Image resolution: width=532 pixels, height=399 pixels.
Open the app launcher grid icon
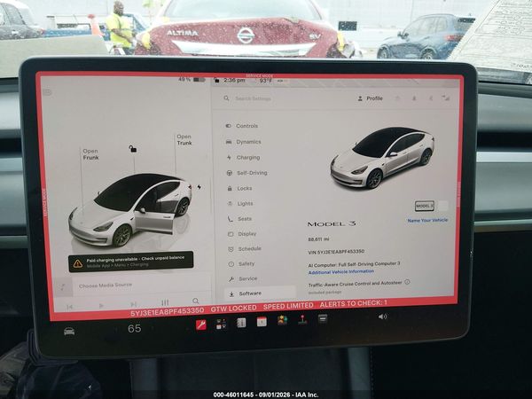click(x=221, y=324)
